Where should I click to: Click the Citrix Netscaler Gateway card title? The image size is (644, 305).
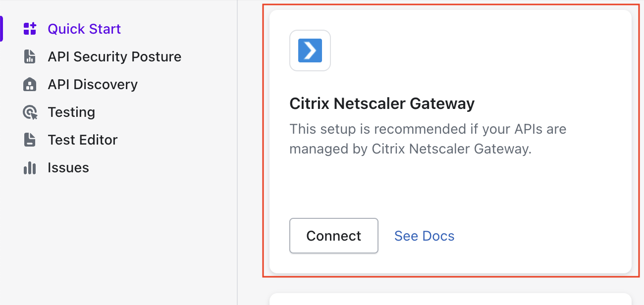click(x=382, y=103)
